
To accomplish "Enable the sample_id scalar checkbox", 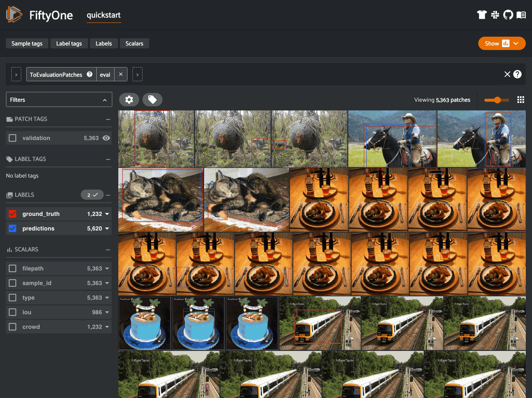I will pos(12,283).
